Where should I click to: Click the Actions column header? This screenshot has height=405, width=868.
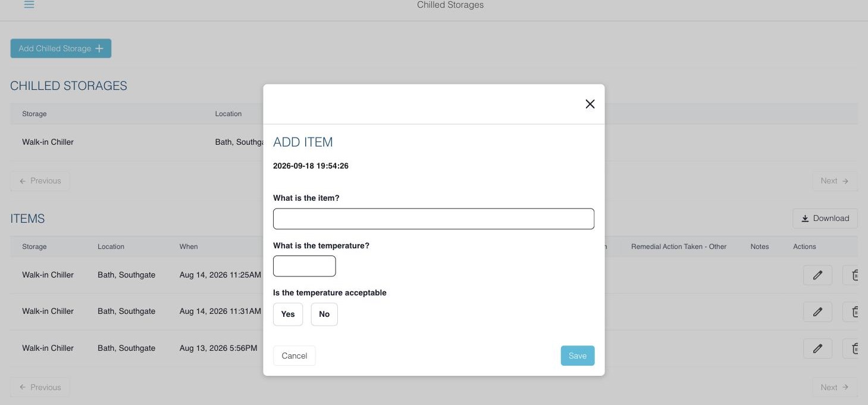click(804, 247)
